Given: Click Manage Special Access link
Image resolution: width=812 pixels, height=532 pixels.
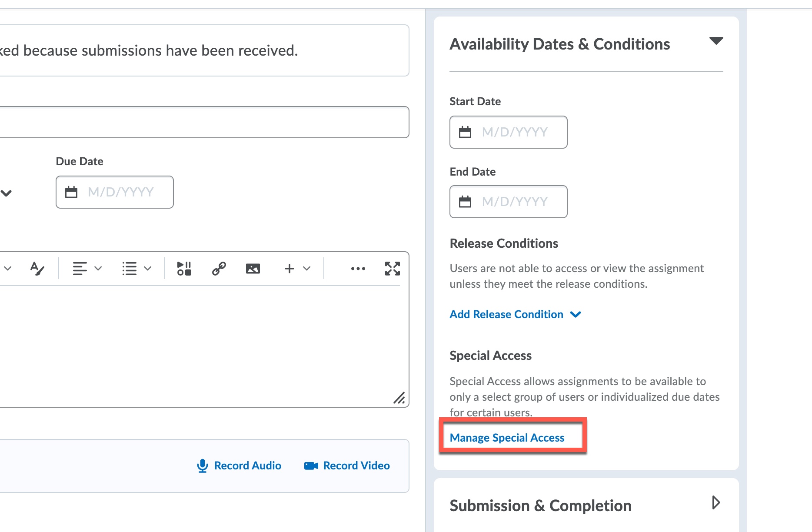Looking at the screenshot, I should [507, 438].
